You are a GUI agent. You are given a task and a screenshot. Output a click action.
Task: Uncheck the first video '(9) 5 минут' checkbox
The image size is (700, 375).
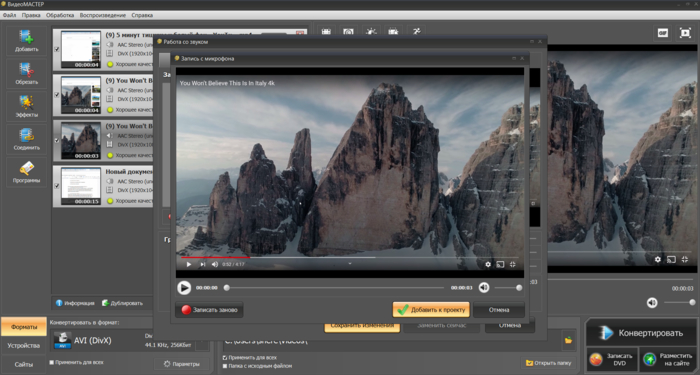(57, 49)
